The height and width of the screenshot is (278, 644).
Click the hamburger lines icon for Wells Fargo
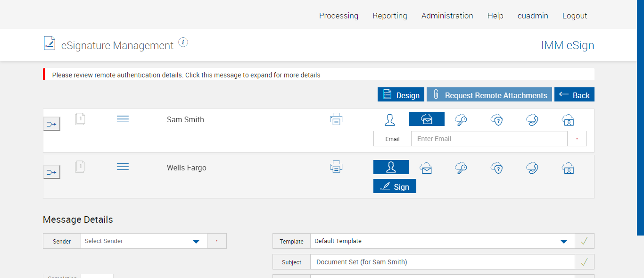[123, 167]
